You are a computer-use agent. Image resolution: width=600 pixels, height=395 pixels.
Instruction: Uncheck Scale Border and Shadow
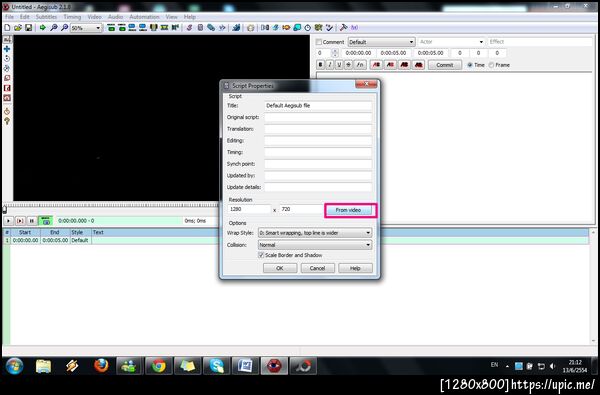[261, 255]
